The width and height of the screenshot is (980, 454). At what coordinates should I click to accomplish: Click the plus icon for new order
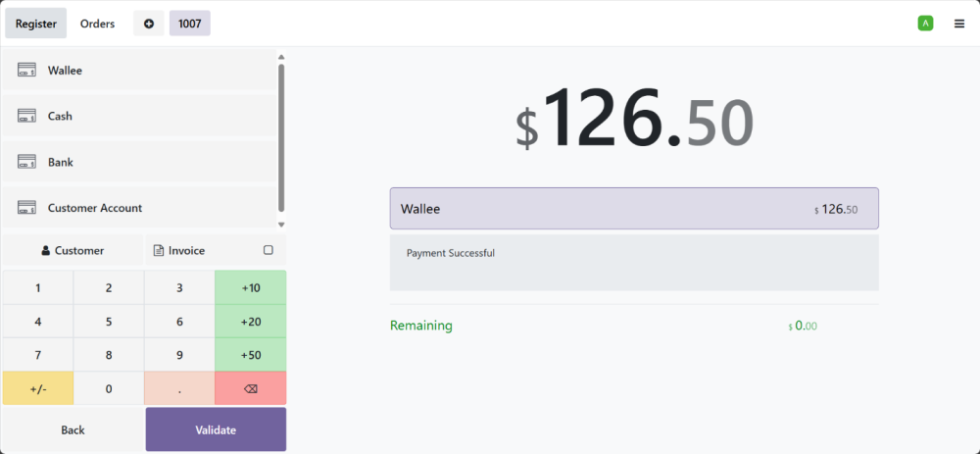tap(149, 24)
